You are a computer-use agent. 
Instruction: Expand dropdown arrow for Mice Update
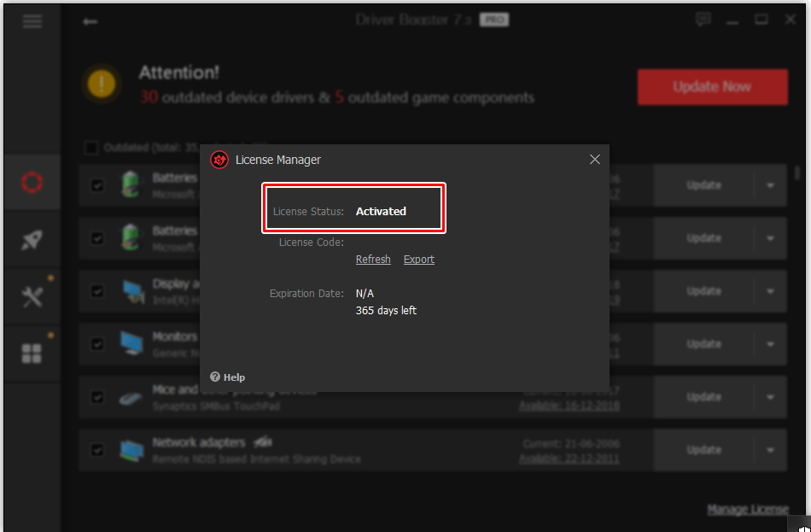click(770, 397)
